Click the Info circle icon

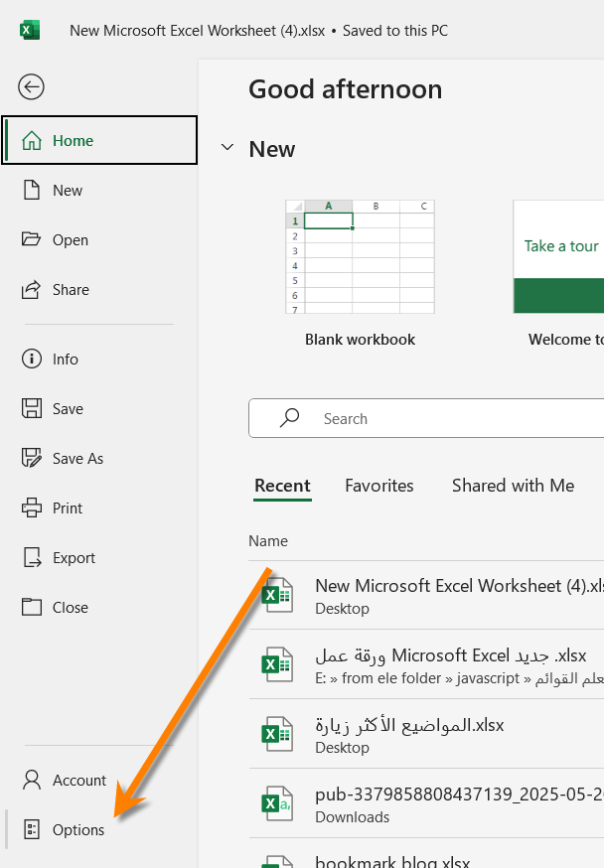click(x=32, y=359)
